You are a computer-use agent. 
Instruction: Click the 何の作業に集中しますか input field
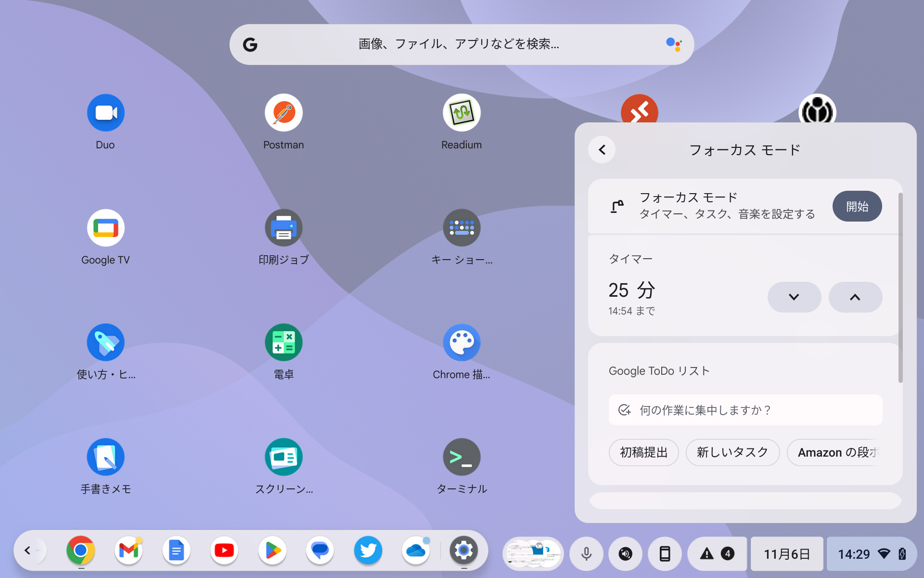(x=745, y=410)
